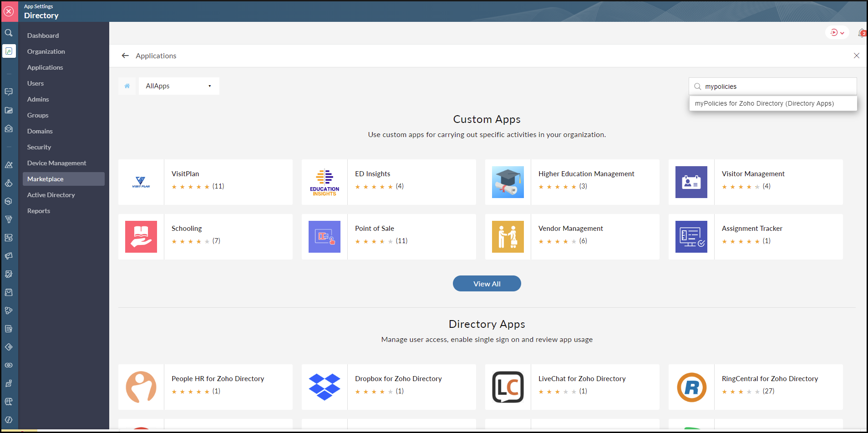Go back using the Applications arrow
The image size is (868, 433).
pos(125,56)
